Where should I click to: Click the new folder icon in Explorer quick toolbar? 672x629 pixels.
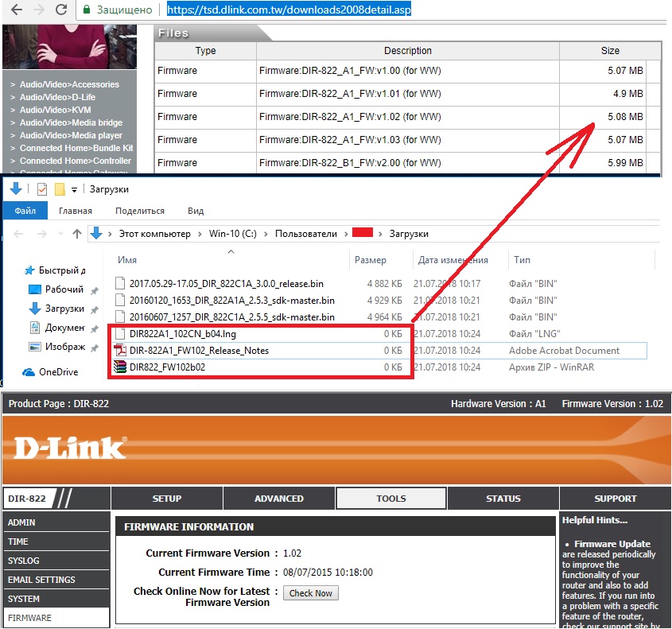(60, 189)
